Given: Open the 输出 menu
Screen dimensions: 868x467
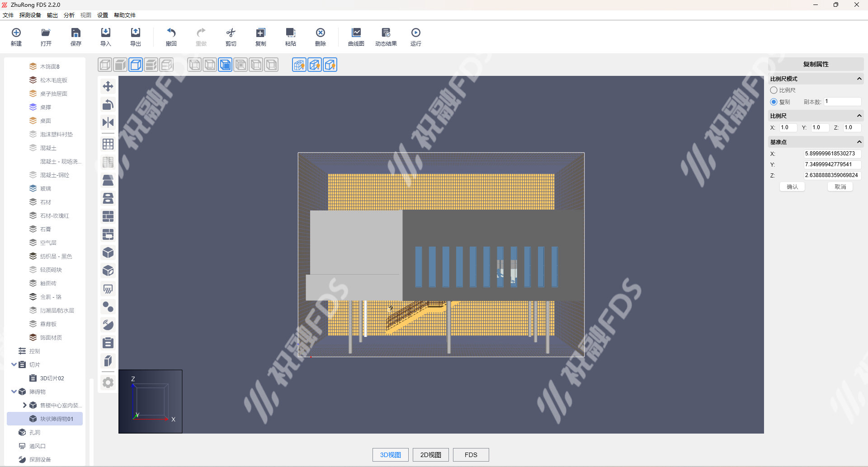Looking at the screenshot, I should click(x=52, y=15).
